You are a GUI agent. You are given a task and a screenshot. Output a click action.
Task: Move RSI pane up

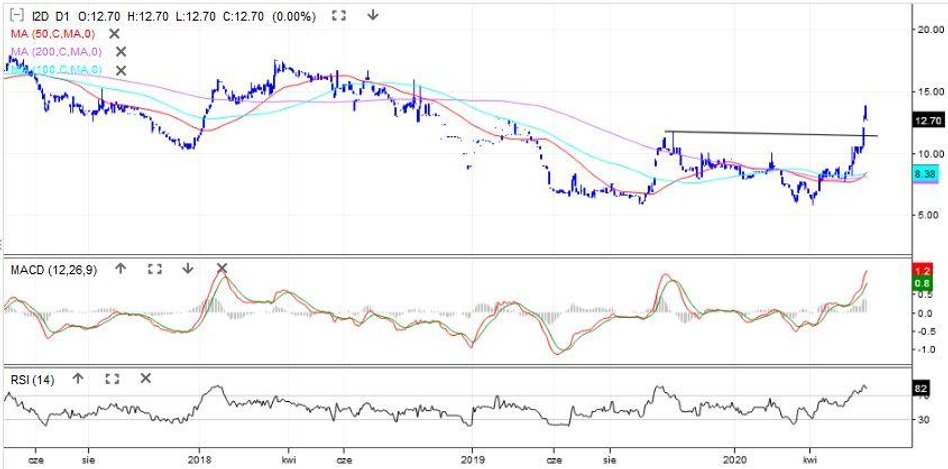coord(78,379)
